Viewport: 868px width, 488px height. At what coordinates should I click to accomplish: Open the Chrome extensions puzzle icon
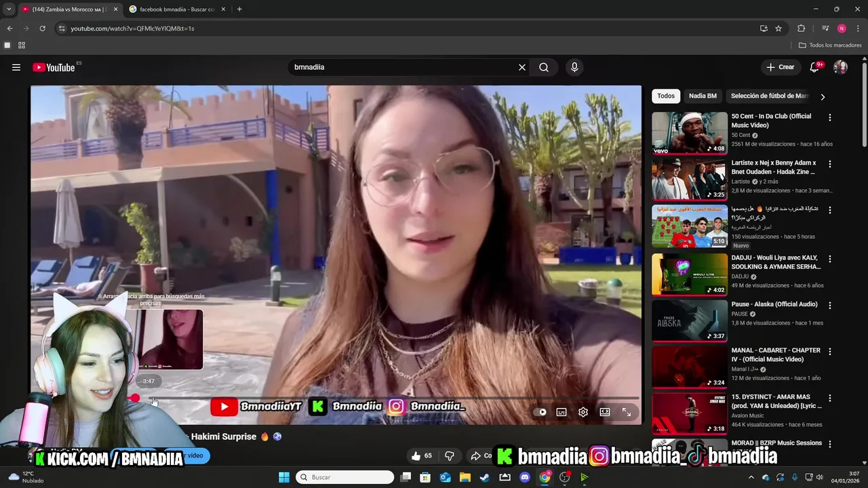802,28
